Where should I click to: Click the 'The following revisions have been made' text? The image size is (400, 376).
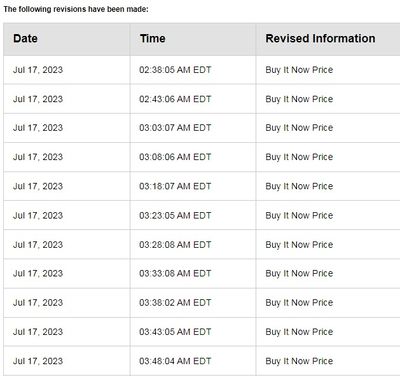tap(76, 9)
